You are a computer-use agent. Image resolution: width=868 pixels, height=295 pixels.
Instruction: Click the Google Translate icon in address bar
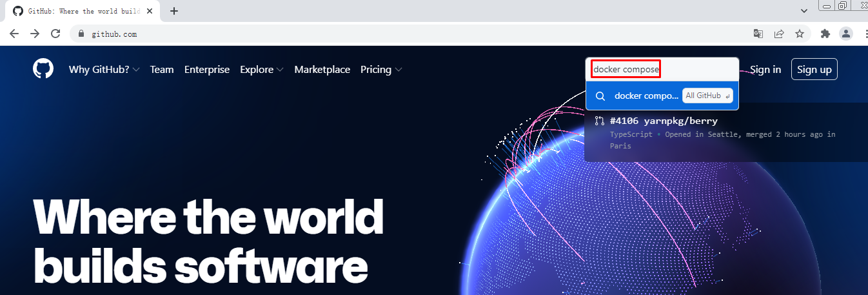(758, 34)
